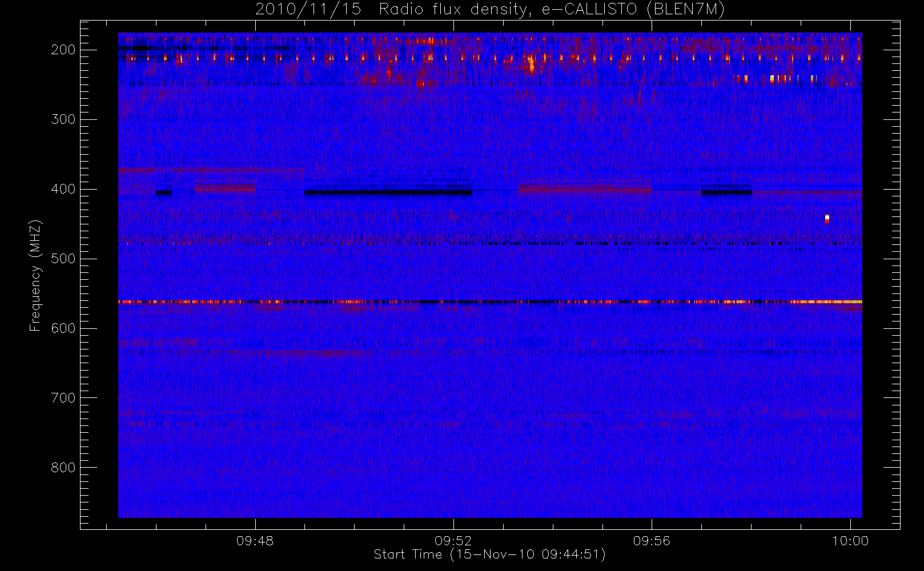Click the plot title '2010/11/15 Radio flux density, e-CALLISTO (BLEN7M)'
Screen dimensions: 924x571
[489, 10]
